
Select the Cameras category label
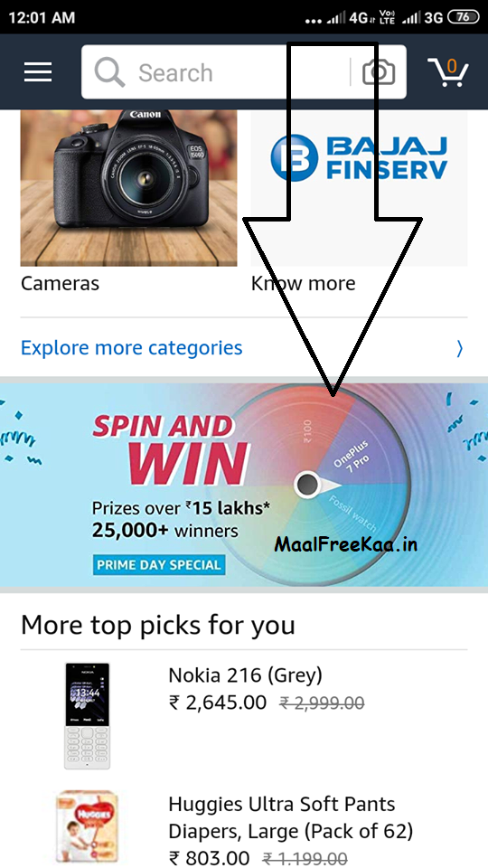coord(61,283)
